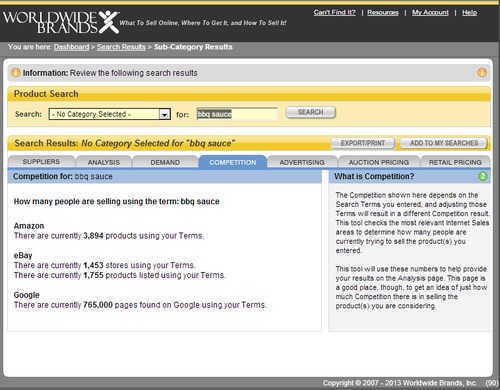Click the Worldwide Brands logo
The width and height of the screenshot is (500, 390).
click(x=61, y=22)
